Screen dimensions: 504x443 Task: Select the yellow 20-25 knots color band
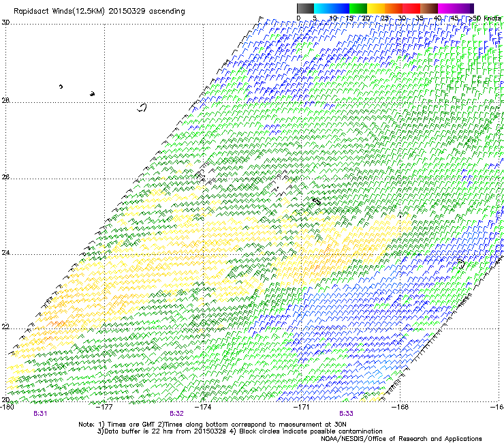click(376, 8)
